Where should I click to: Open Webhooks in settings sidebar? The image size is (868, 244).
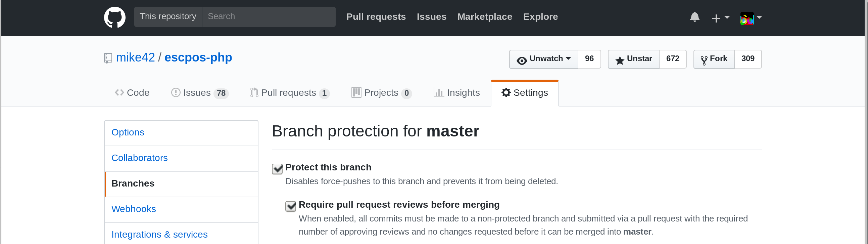click(x=134, y=209)
